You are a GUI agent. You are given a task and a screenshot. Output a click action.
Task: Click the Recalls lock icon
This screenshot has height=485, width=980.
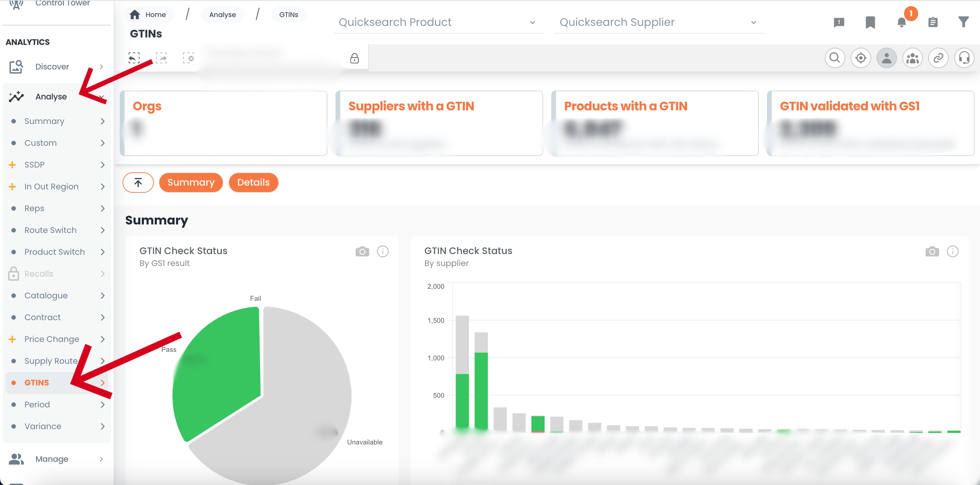(x=13, y=274)
